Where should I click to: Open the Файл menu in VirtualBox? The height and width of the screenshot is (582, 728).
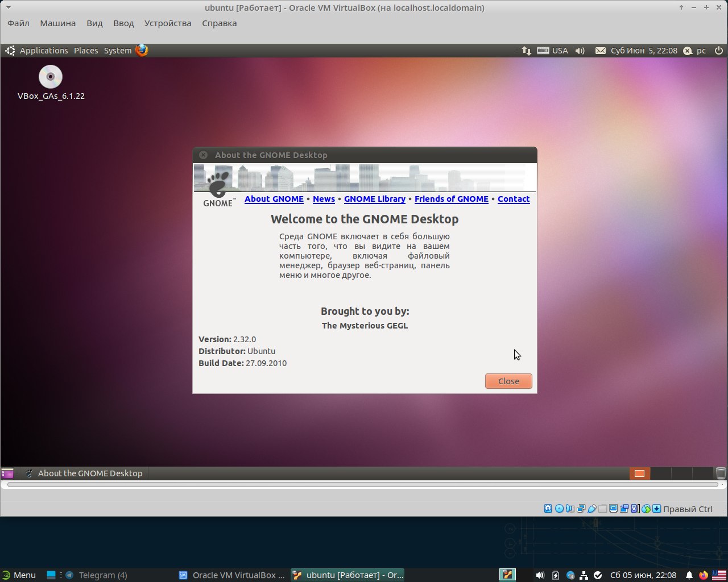(x=18, y=23)
